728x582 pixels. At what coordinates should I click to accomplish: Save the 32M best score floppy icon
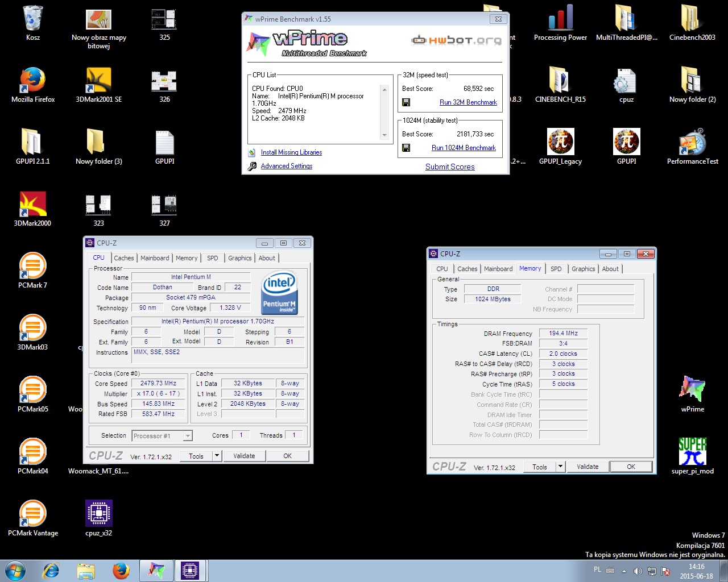[x=406, y=102]
